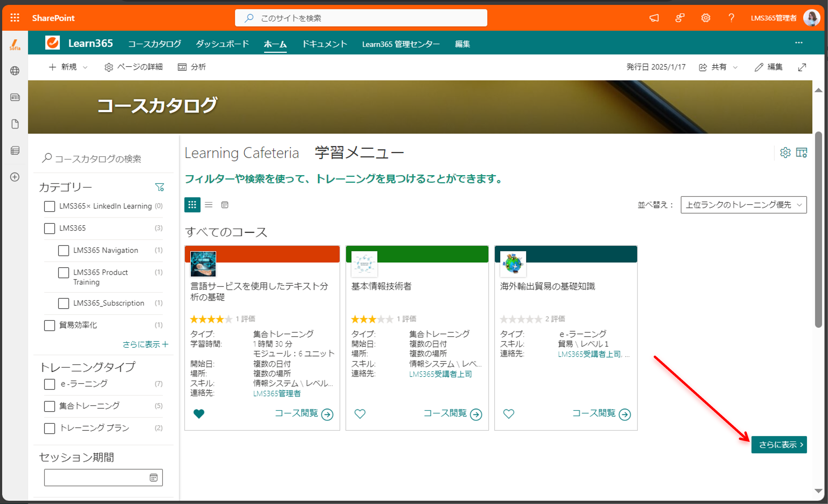Open the people network icon in header
This screenshot has height=504, width=828.
680,18
